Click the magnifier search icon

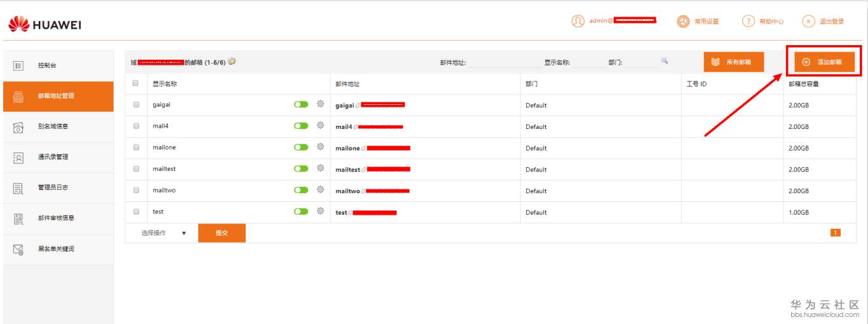pyautogui.click(x=664, y=61)
